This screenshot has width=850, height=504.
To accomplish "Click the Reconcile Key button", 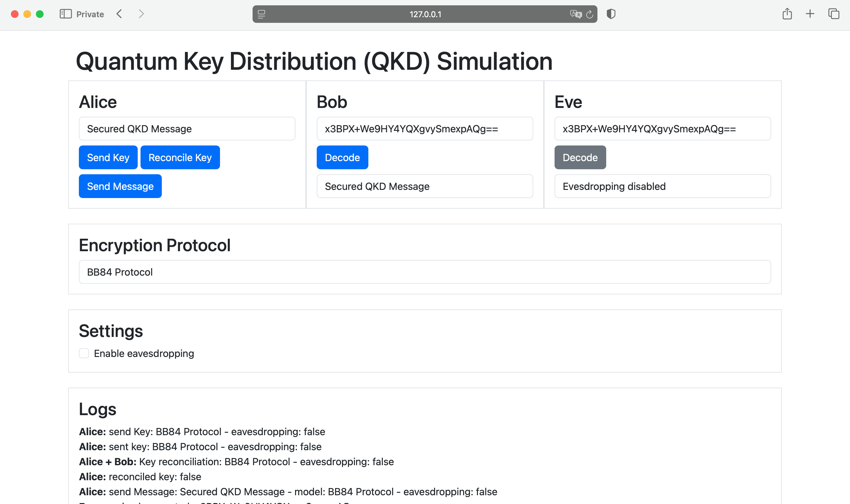I will [x=180, y=158].
